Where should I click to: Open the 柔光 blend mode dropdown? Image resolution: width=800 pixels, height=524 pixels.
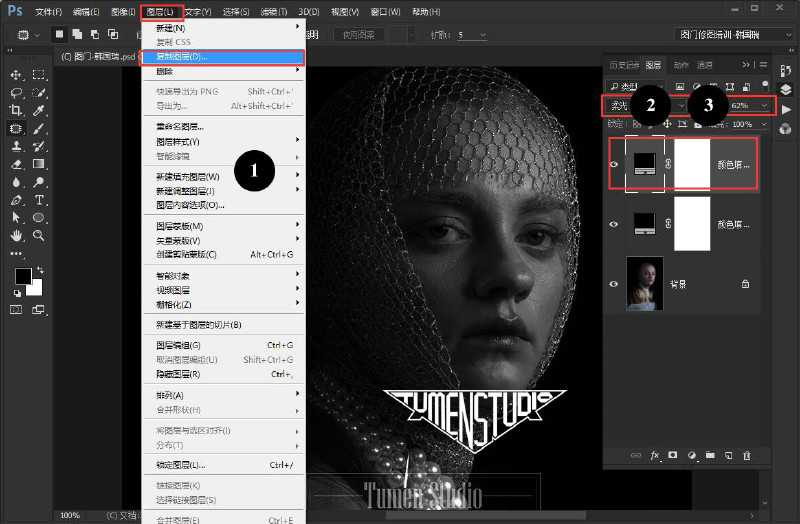[646, 106]
